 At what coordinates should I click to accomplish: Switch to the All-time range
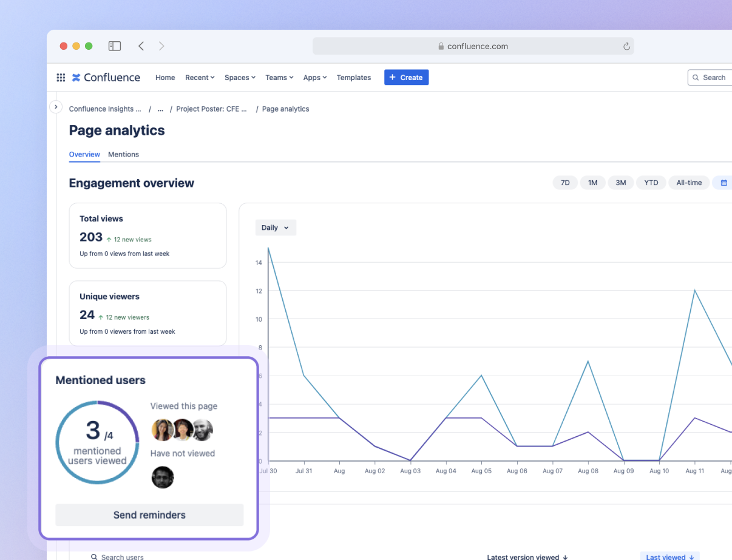click(689, 182)
